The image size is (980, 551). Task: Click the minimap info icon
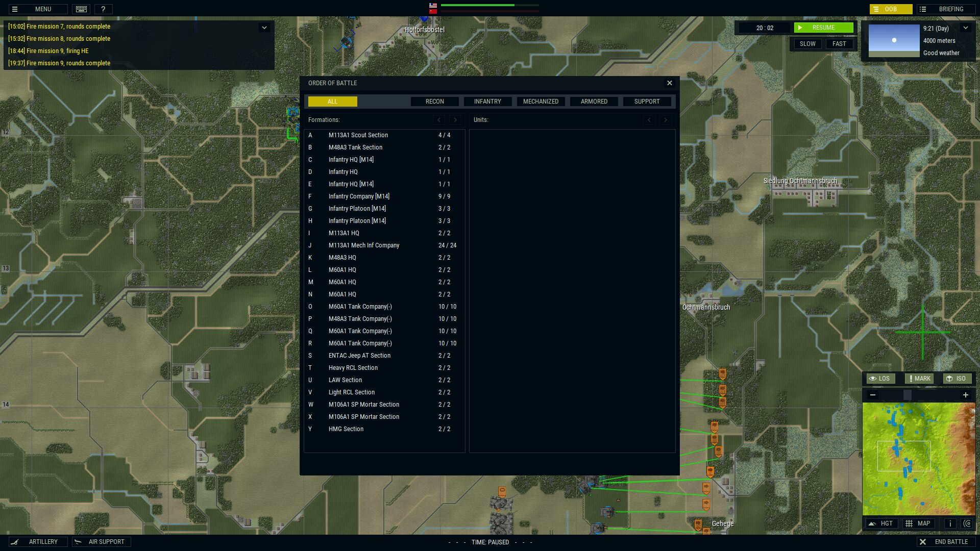[950, 523]
